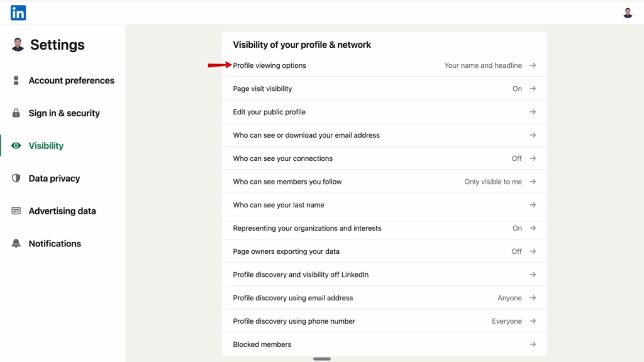Toggle Page owners exporting your data Off
The height and width of the screenshot is (362, 644).
(516, 251)
